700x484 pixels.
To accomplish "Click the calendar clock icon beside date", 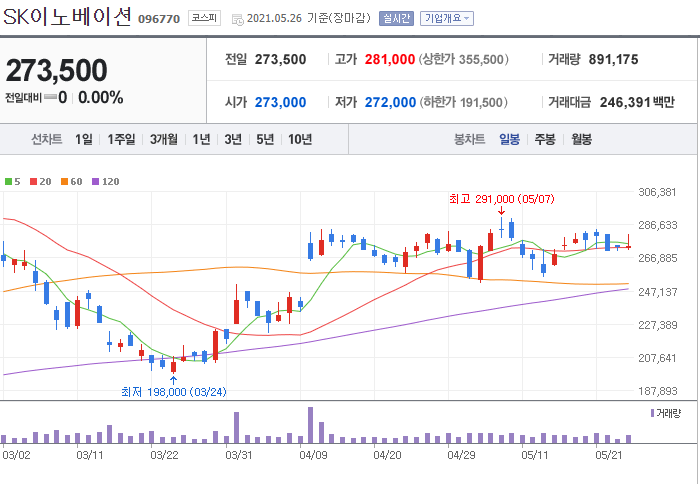I will point(238,19).
